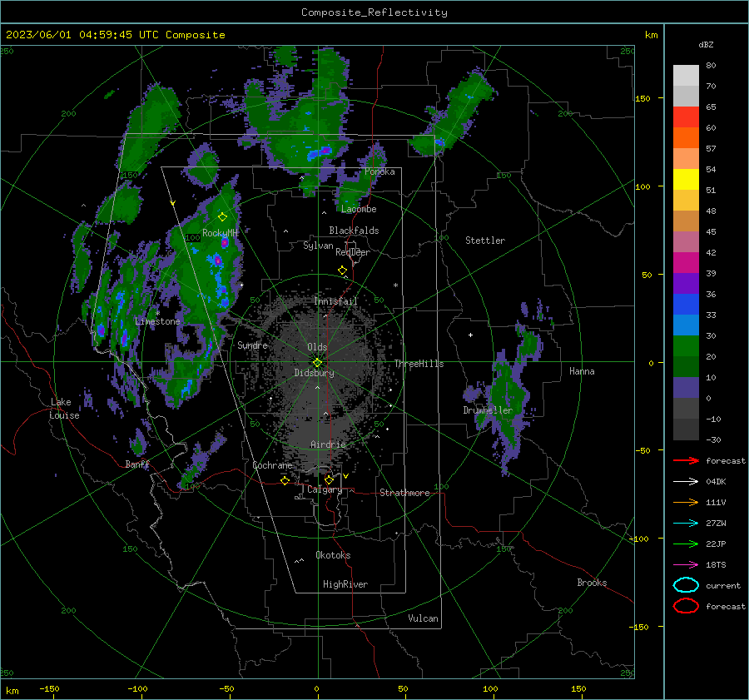
Task: Click the radar-centre diamond between Olds and Didsbury
Action: click(317, 363)
